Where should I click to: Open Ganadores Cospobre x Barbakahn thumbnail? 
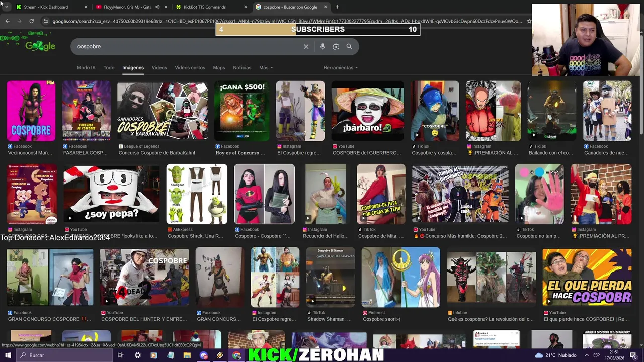click(162, 111)
